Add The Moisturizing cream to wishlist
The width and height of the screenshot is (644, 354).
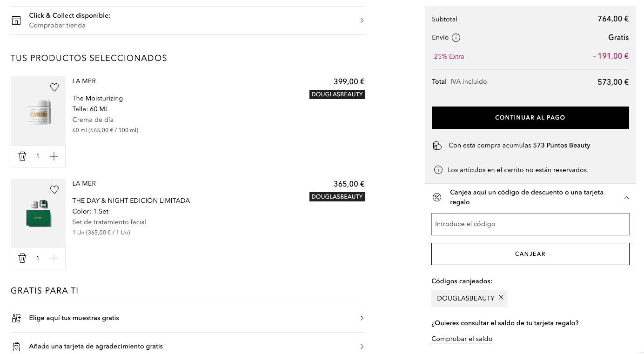pos(54,87)
